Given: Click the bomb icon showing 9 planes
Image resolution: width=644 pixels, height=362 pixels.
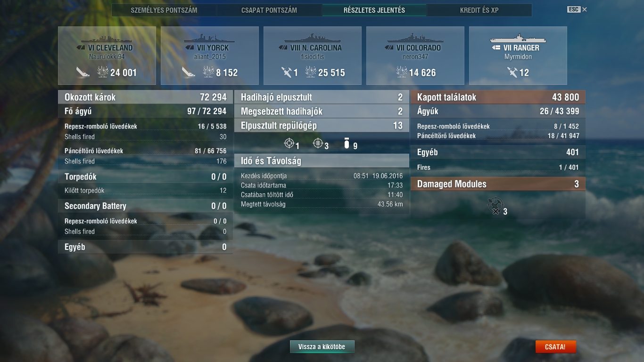Looking at the screenshot, I should tap(347, 143).
